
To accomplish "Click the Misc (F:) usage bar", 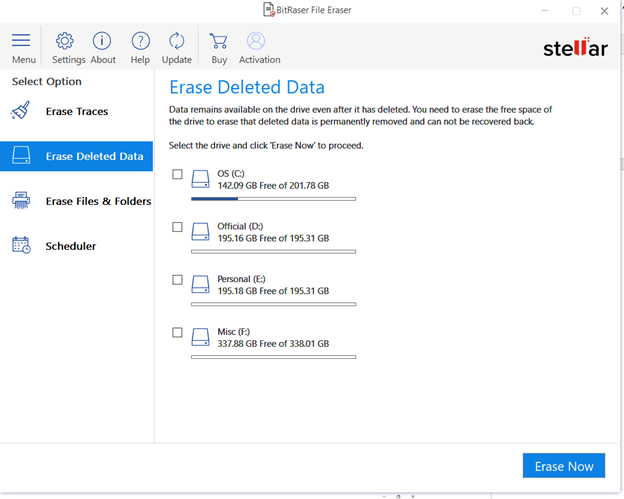I will [273, 357].
